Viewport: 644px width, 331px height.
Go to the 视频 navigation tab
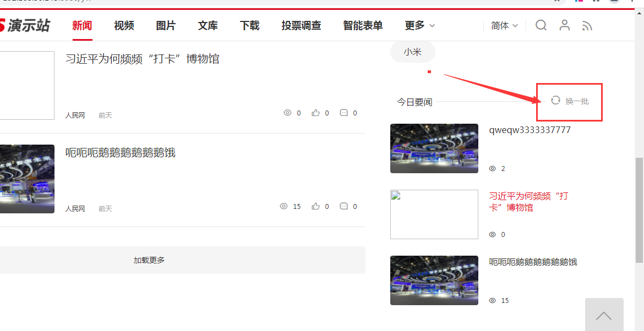[124, 25]
